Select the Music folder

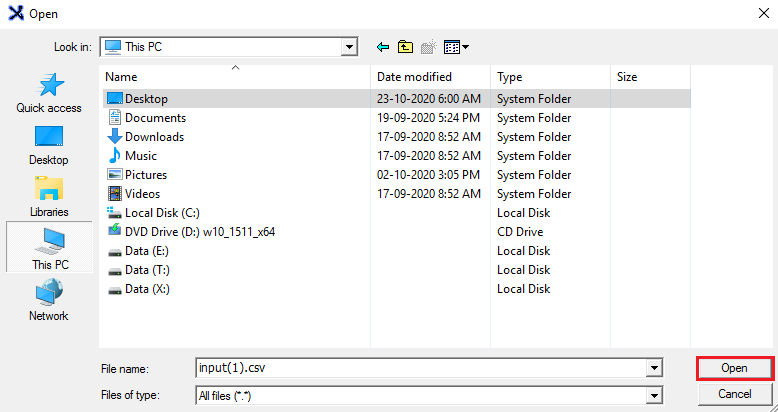141,156
